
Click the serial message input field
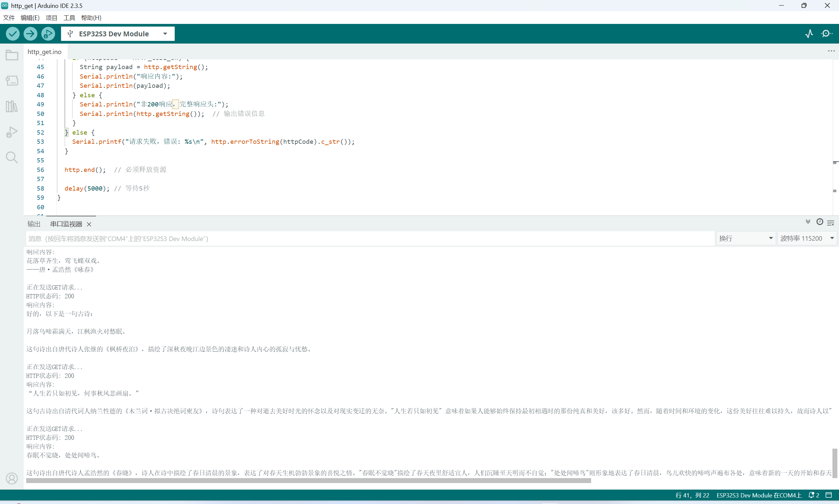(370, 238)
